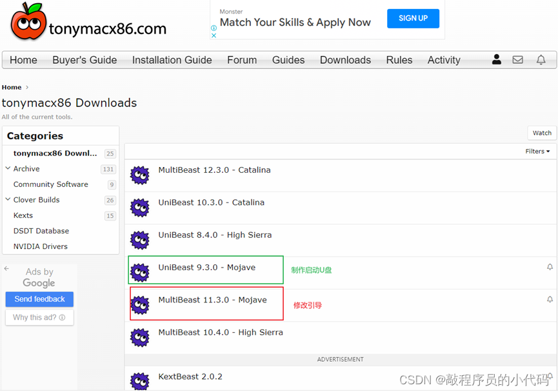Open KextBeast 2.0.2 download

coord(190,377)
